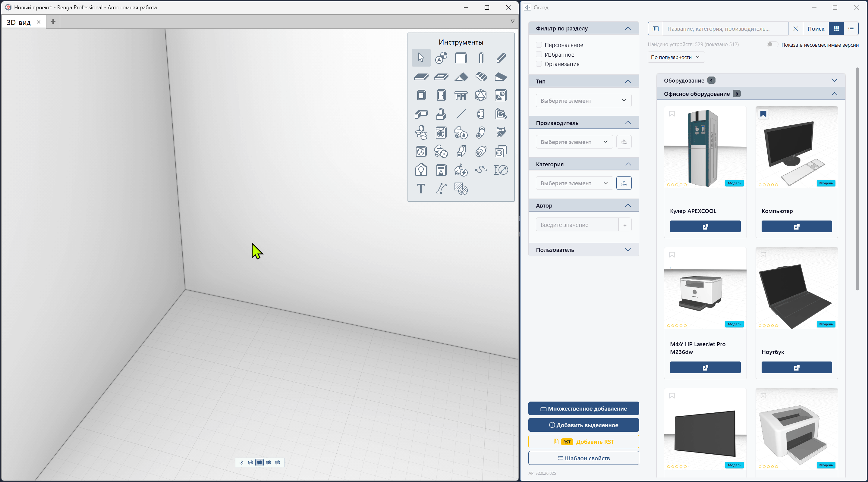Select the washing machine Equipment tool
The image size is (868, 482).
441,133
